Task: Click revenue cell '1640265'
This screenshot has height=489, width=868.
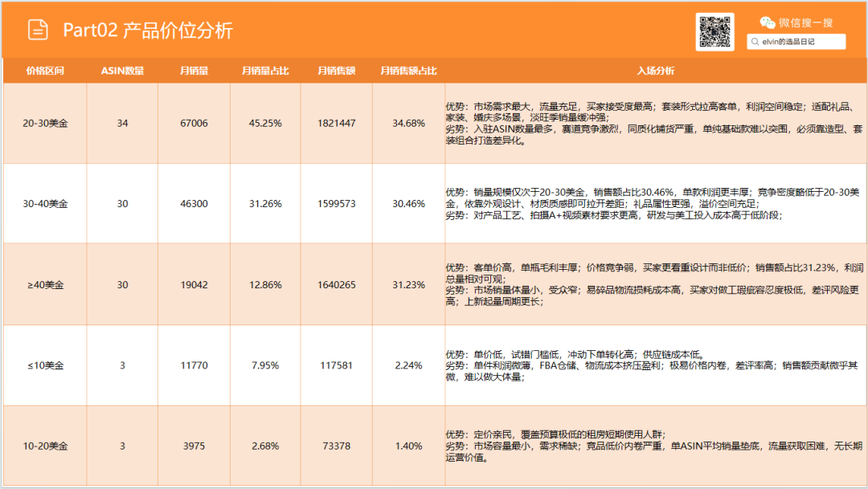Action: click(x=336, y=285)
